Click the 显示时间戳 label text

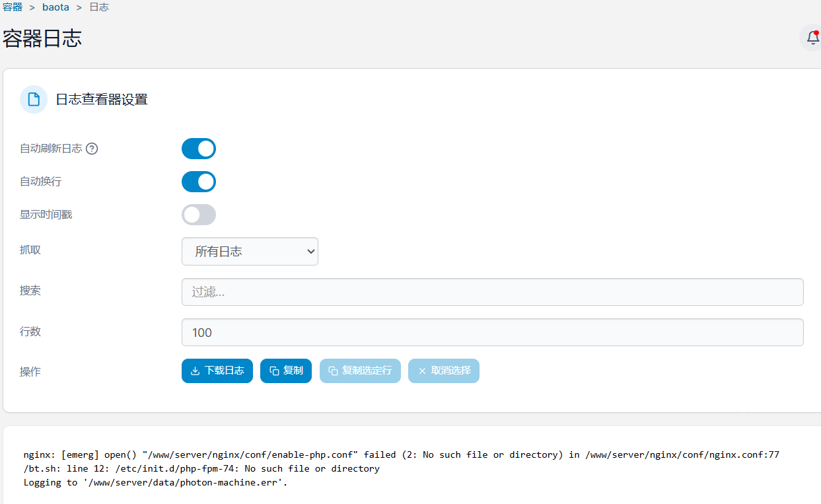(46, 215)
